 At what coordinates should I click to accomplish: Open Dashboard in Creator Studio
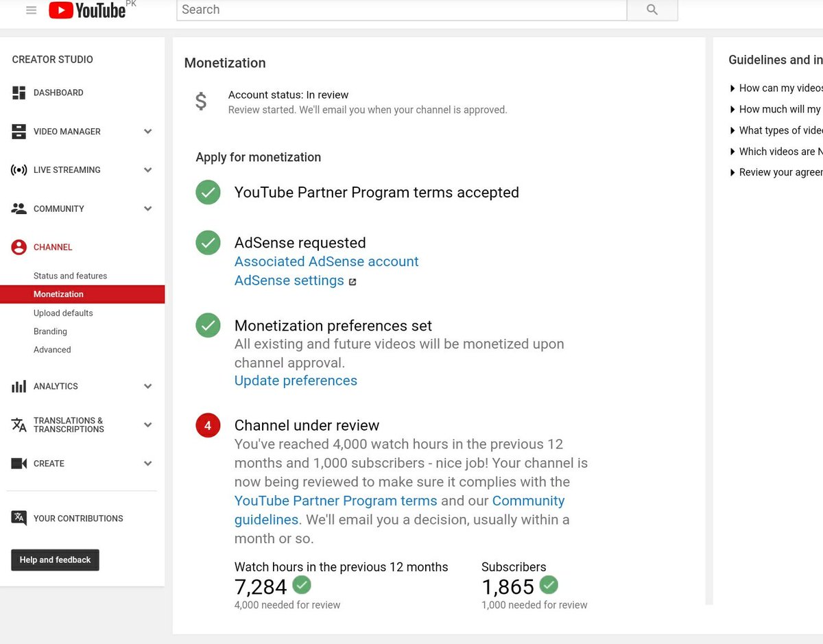(x=58, y=93)
